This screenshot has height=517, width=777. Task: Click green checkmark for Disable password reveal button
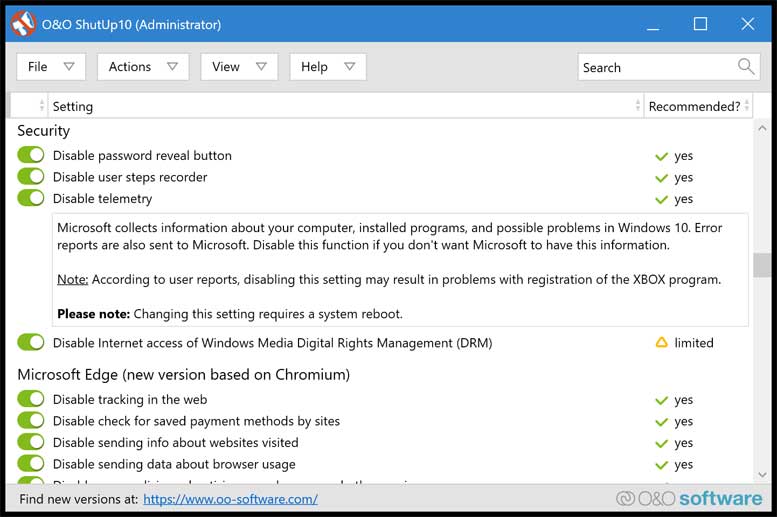pos(661,157)
